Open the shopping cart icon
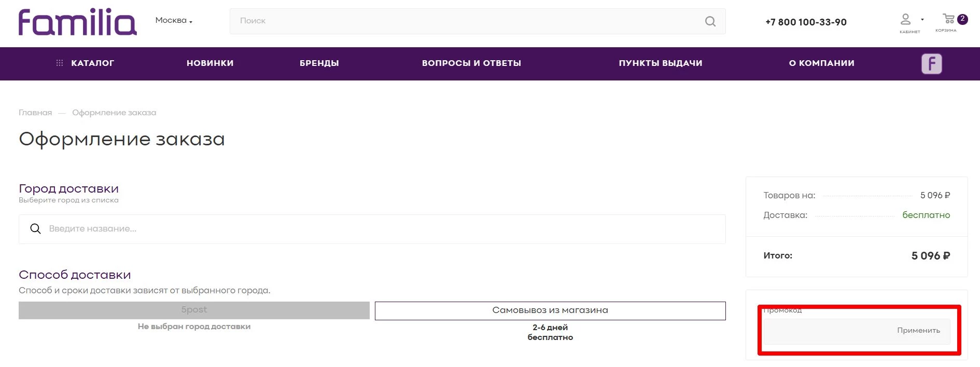Viewport: 980px width, 367px height. coord(948,19)
